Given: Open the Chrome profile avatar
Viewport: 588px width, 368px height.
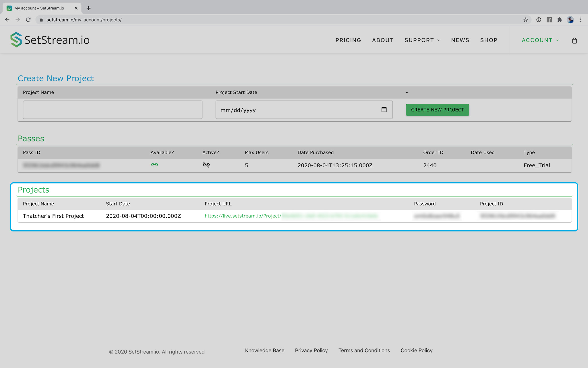Looking at the screenshot, I should click(570, 20).
